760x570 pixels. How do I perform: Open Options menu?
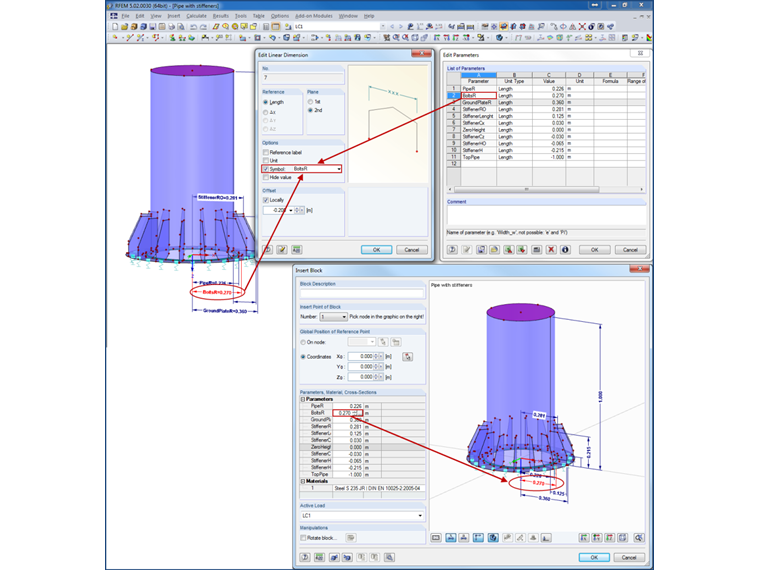click(280, 16)
